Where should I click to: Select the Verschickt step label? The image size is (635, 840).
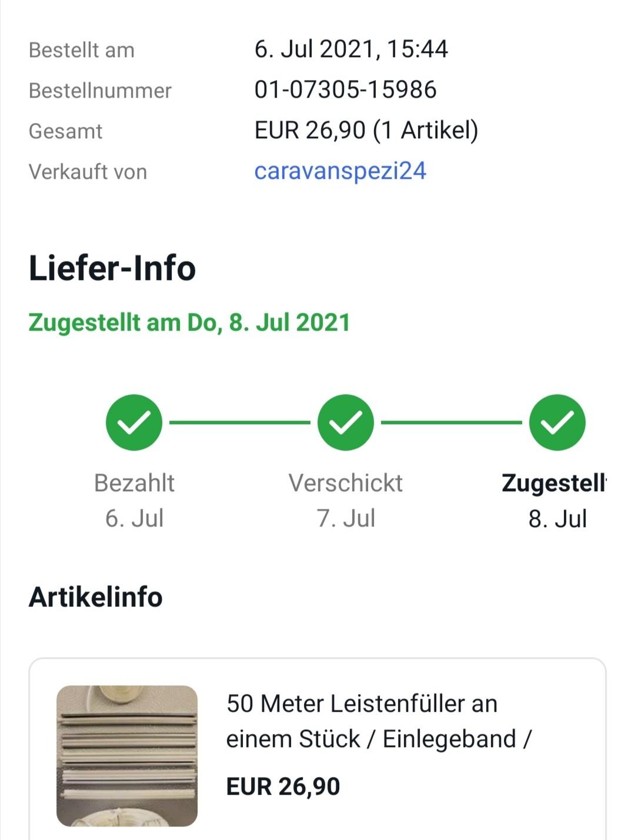click(346, 483)
